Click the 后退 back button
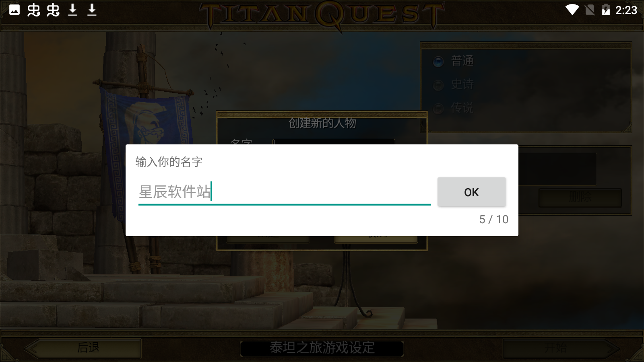644x362 pixels. click(x=88, y=348)
